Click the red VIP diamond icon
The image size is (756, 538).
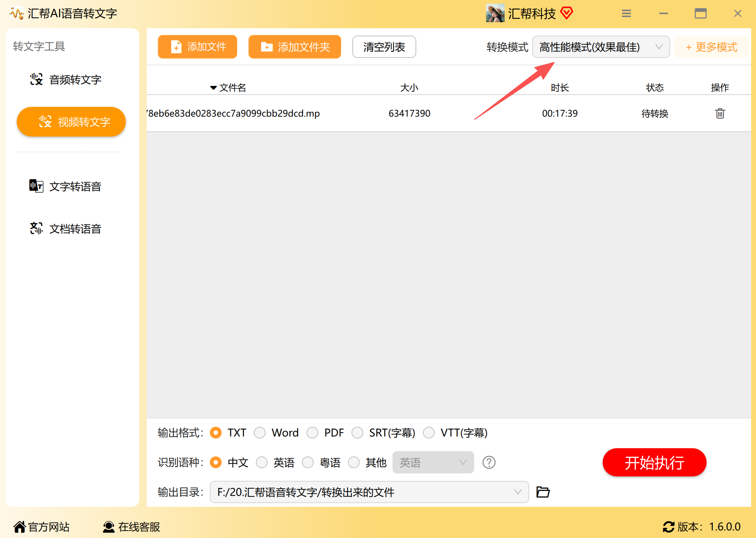pos(567,13)
